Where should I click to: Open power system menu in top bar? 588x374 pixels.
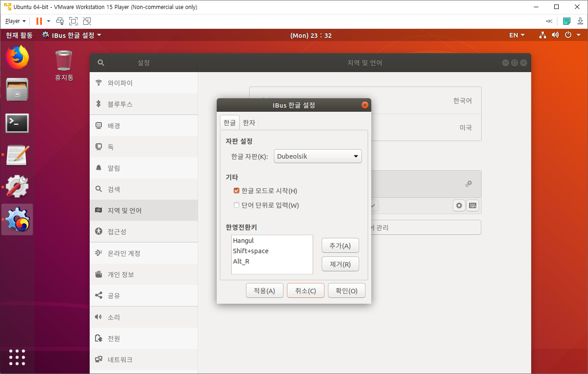coord(572,35)
